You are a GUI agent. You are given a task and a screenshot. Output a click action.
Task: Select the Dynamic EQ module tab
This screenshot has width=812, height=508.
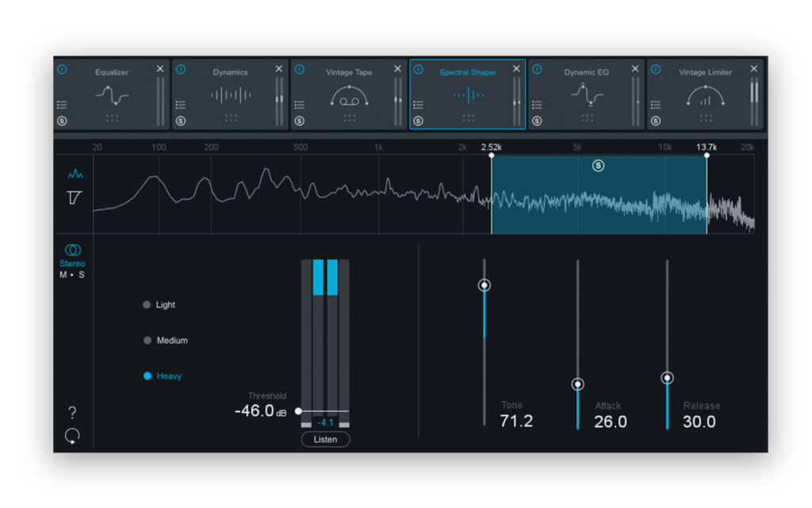click(x=586, y=94)
